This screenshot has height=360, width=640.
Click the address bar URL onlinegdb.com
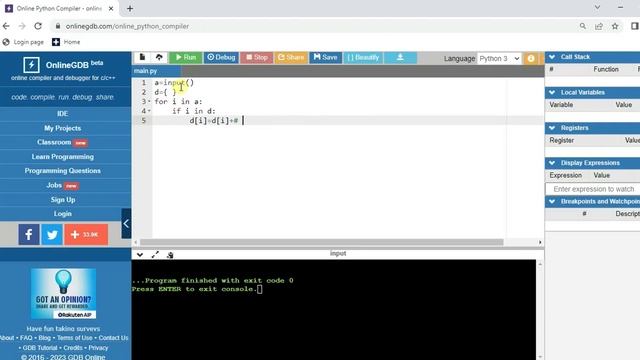click(127, 26)
